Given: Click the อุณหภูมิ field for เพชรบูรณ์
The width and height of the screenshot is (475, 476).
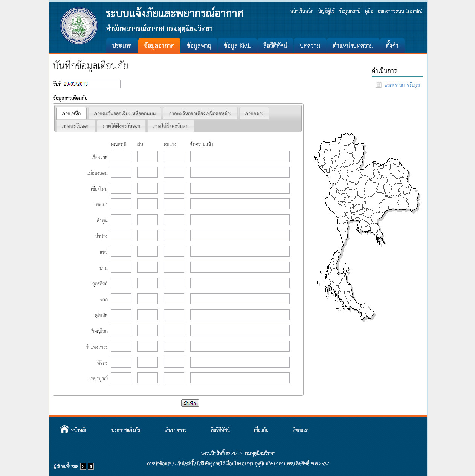Looking at the screenshot, I should point(121,378).
